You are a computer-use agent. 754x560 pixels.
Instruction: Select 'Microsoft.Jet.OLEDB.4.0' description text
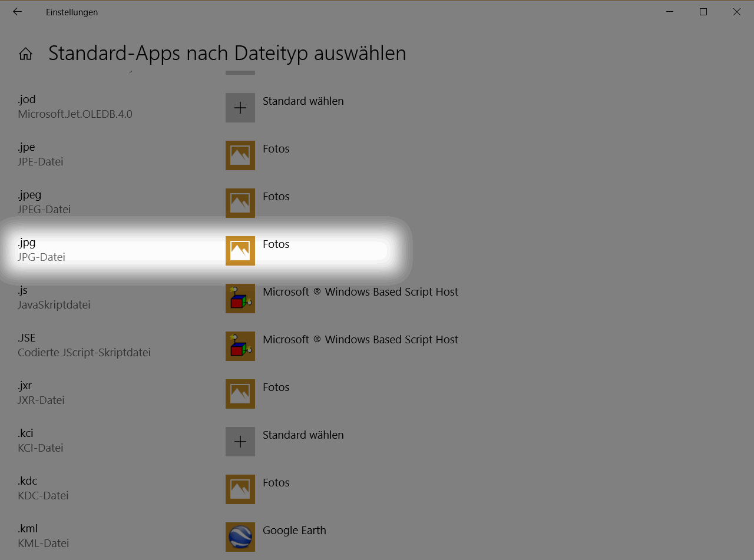pos(75,114)
